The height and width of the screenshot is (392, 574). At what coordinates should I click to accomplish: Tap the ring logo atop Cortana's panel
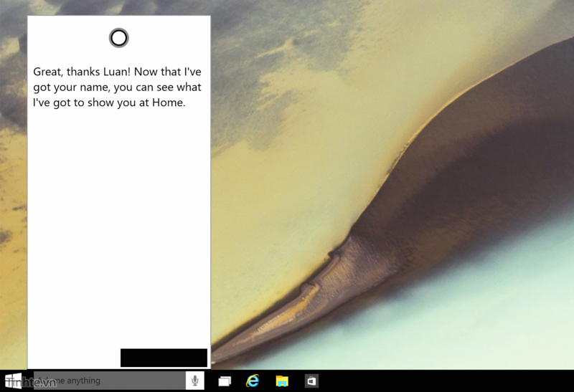click(x=118, y=38)
